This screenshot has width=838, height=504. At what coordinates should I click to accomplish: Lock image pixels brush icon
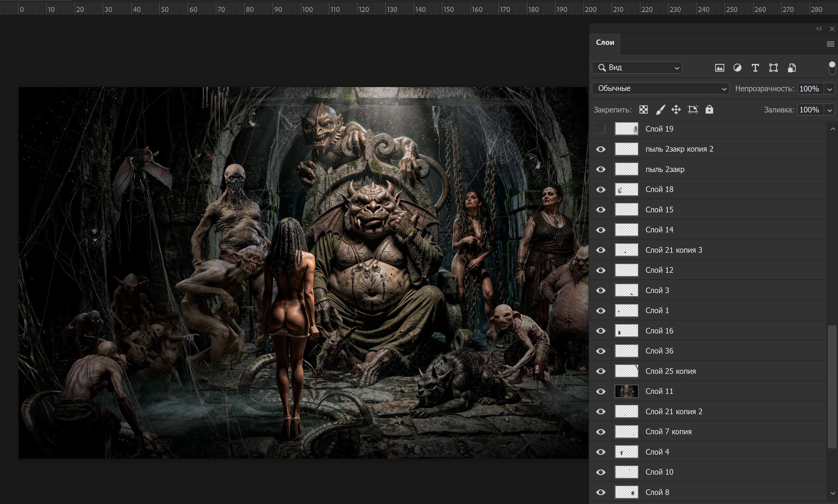[x=660, y=109]
